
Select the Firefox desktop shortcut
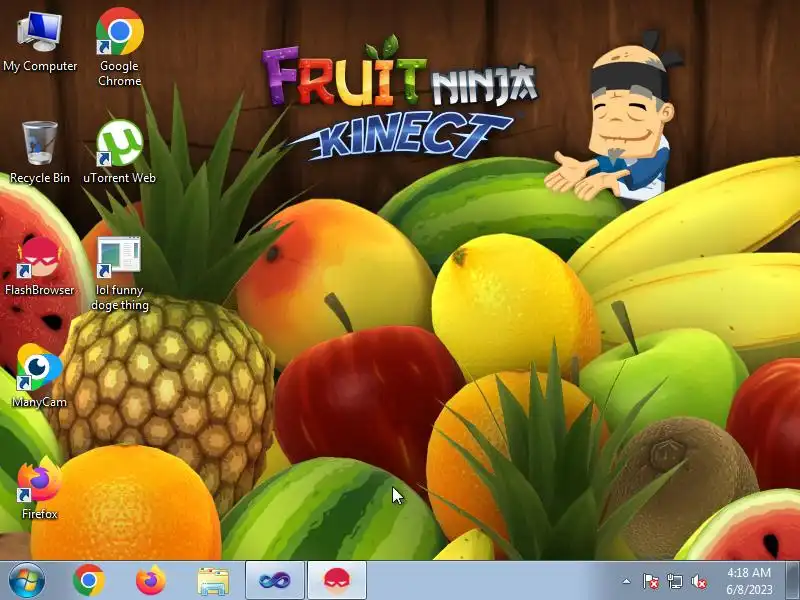(40, 489)
